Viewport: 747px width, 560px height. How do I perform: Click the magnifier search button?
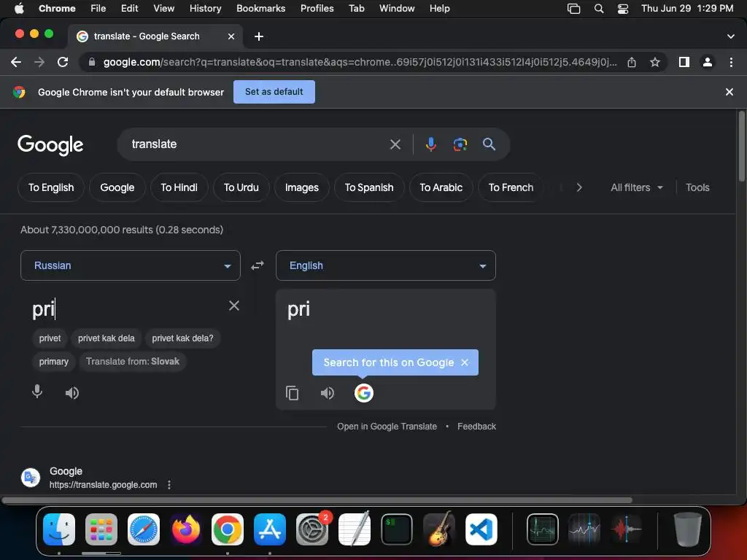click(x=489, y=144)
